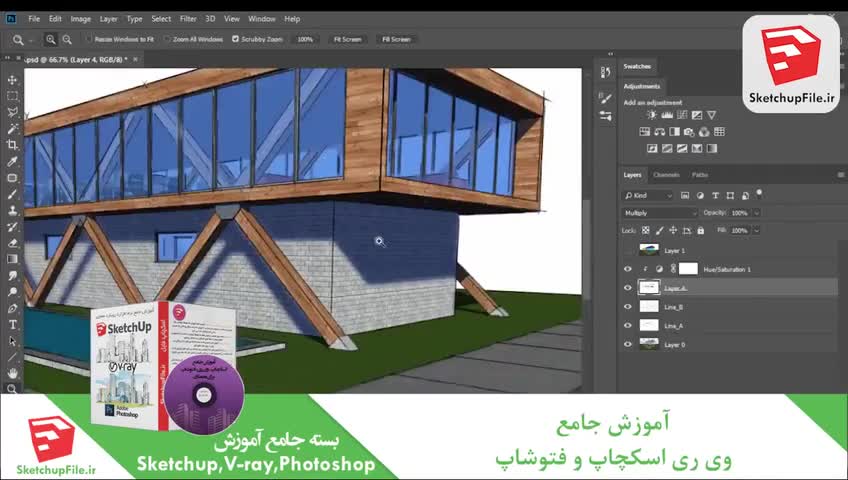
Task: Hide the Line_A layer
Action: coord(627,326)
